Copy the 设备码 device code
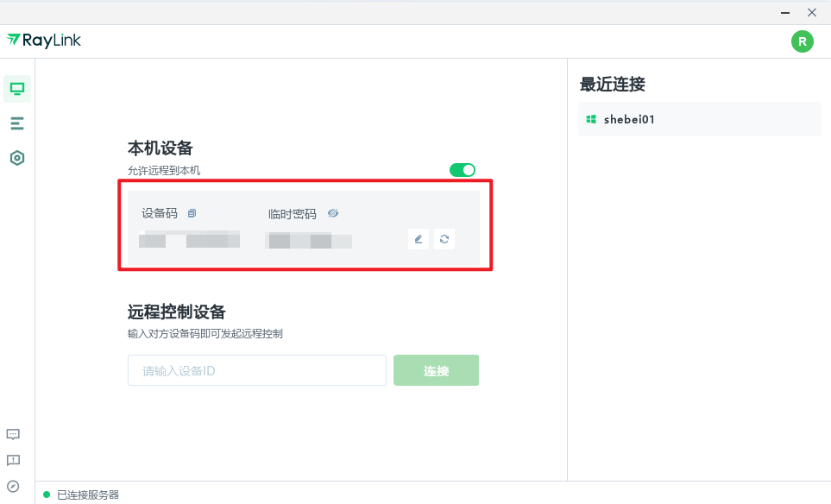 click(192, 212)
